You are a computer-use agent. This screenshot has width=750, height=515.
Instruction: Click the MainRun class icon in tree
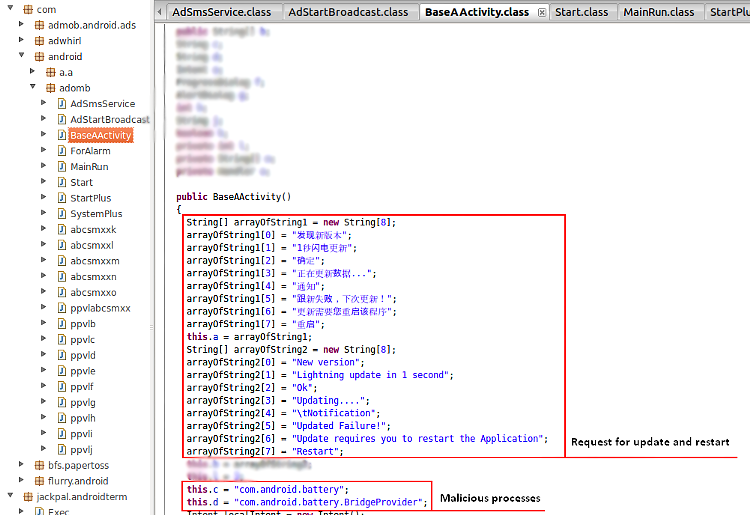(62, 167)
